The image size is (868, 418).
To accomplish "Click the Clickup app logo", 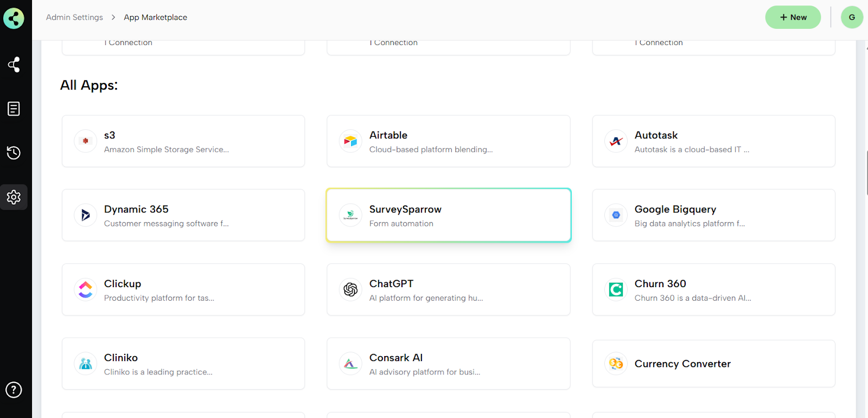I will click(x=85, y=289).
